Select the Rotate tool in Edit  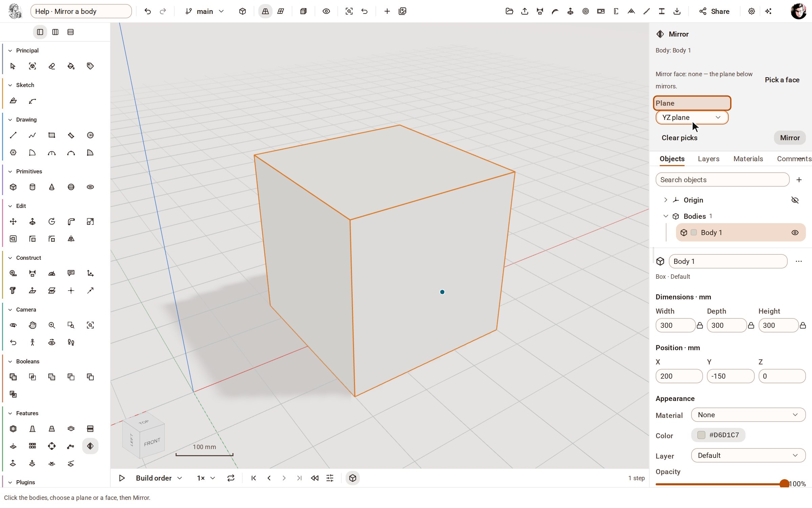tap(52, 221)
